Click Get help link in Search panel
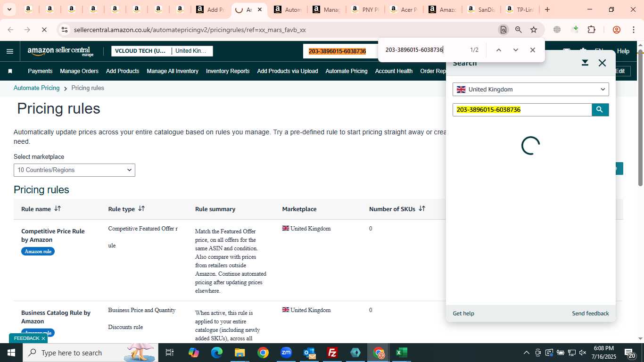The height and width of the screenshot is (362, 644). coord(463,313)
